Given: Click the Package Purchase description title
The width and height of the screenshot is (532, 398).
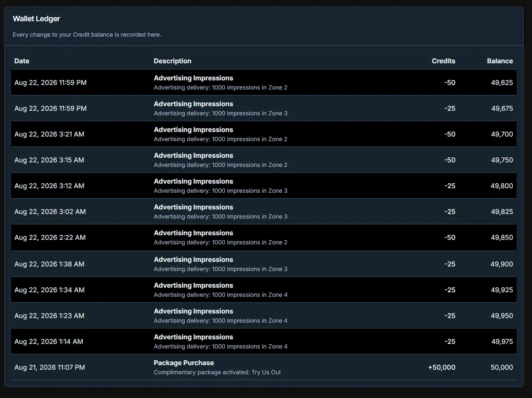Looking at the screenshot, I should (184, 363).
